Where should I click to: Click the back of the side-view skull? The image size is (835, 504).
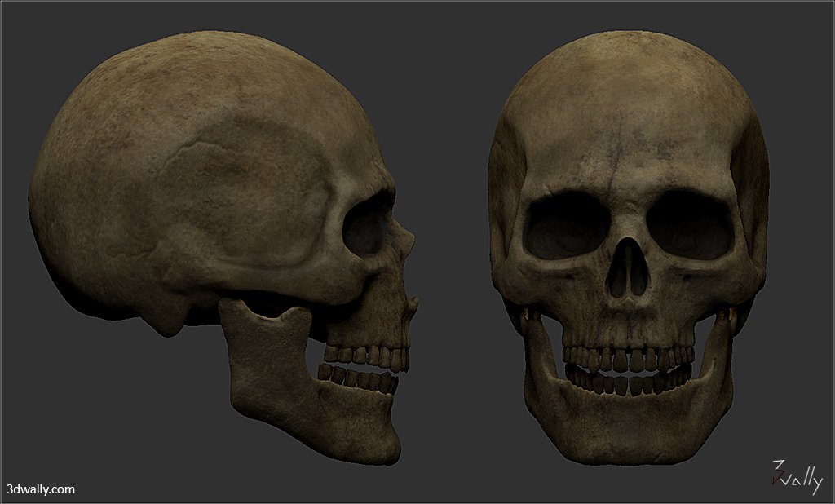pos(41,196)
